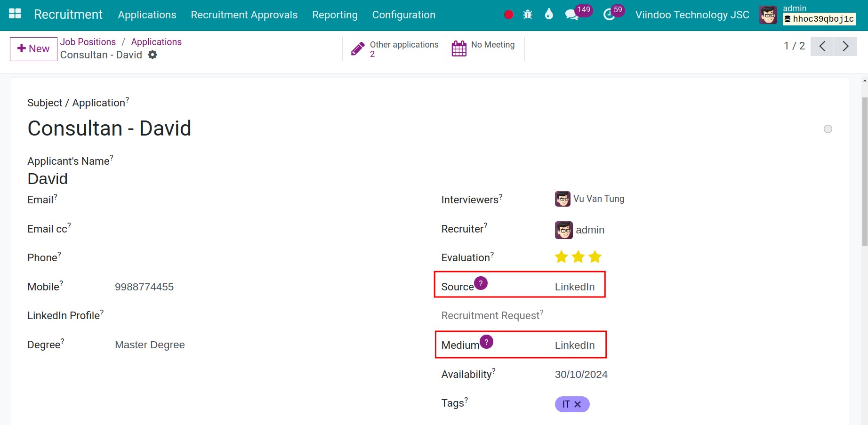
Task: Click the Recruitment app title
Action: tap(68, 15)
